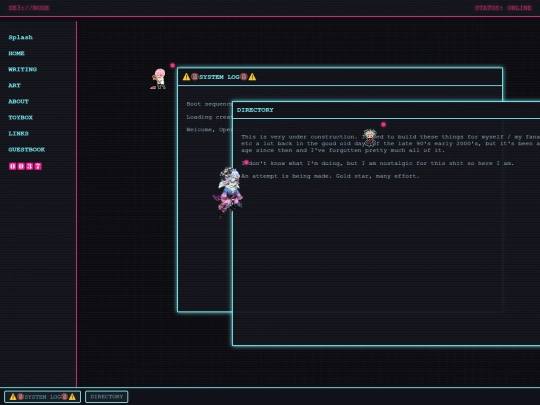
Task: Click 'Boot sequence' log line
Action: (x=209, y=104)
